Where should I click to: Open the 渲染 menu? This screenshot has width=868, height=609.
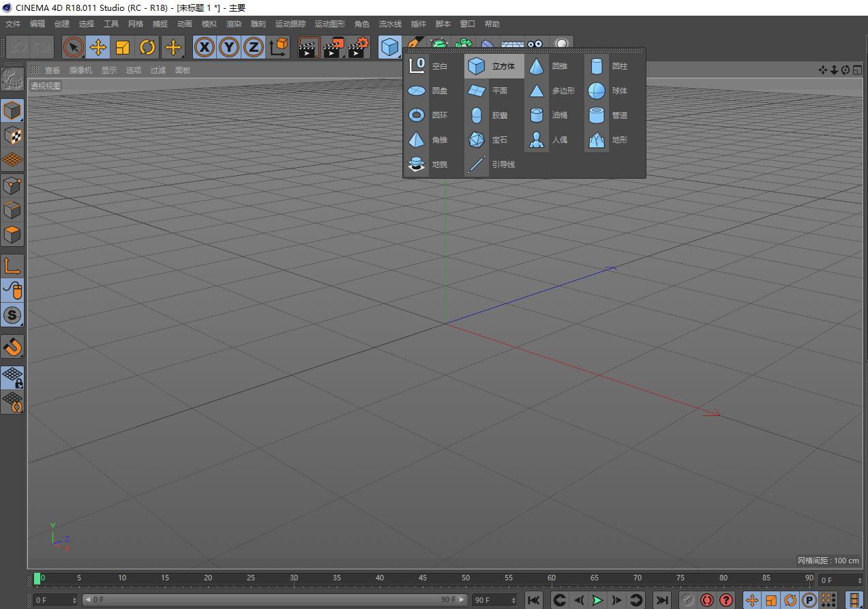234,24
